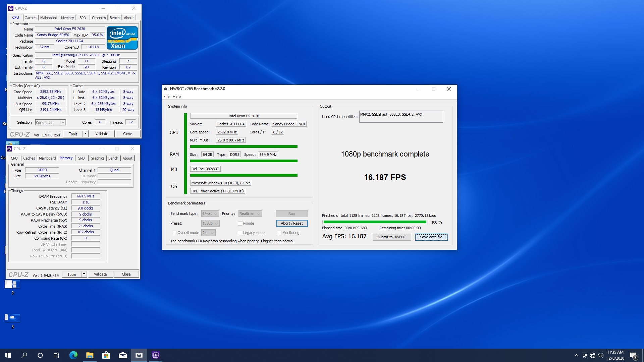Click the HPET timer active field
Screen dimensions: 644x362
(217, 191)
